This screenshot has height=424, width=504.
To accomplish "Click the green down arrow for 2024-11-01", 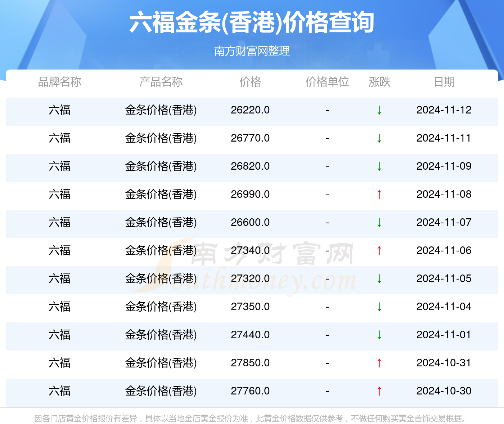I will 379,335.
